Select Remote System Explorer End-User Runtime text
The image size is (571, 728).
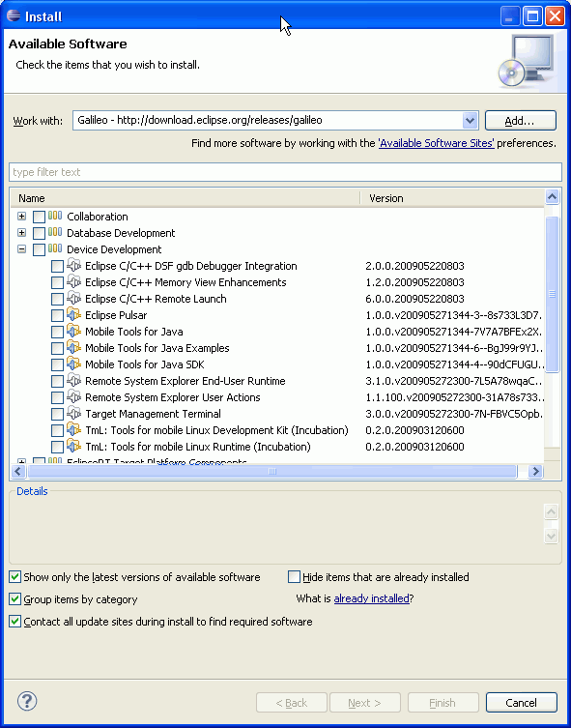click(186, 381)
